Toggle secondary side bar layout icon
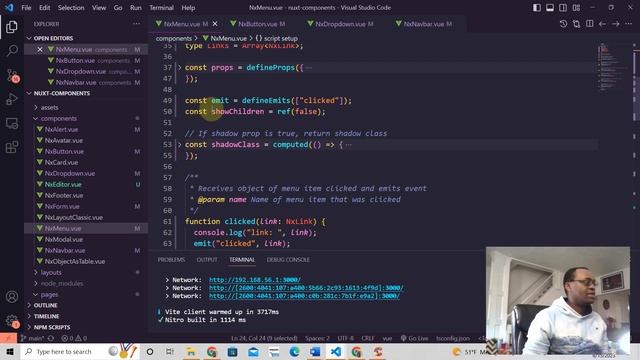The height and width of the screenshot is (360, 640). click(x=563, y=7)
